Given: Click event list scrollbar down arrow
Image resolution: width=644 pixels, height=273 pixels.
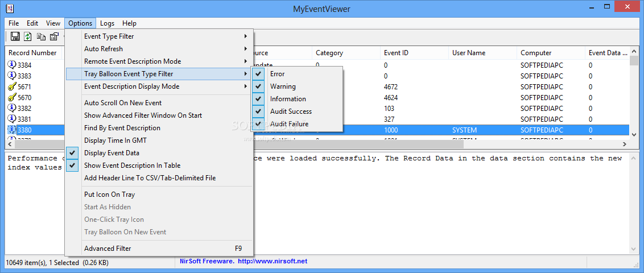Looking at the screenshot, I should pyautogui.click(x=634, y=135).
